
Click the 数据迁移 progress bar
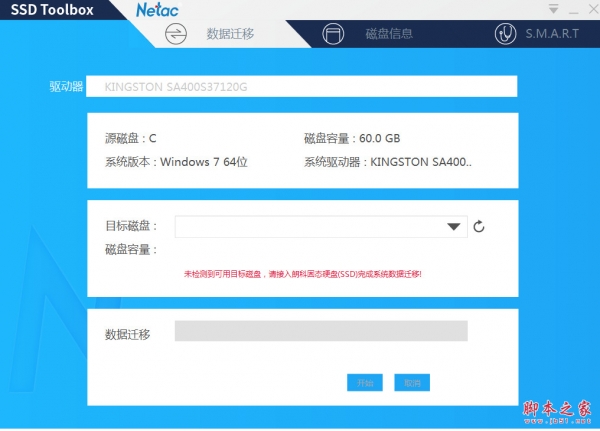[x=321, y=331]
